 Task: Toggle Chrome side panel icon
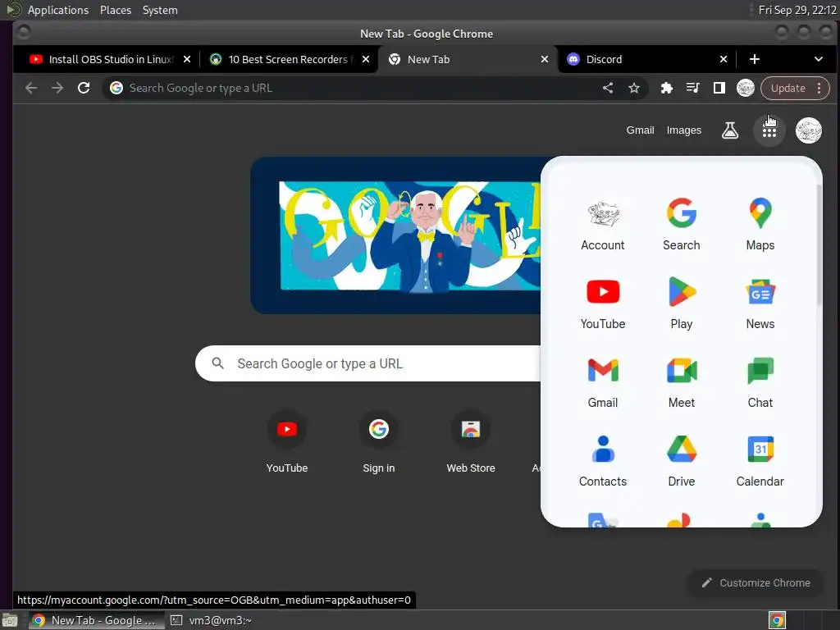pos(719,88)
